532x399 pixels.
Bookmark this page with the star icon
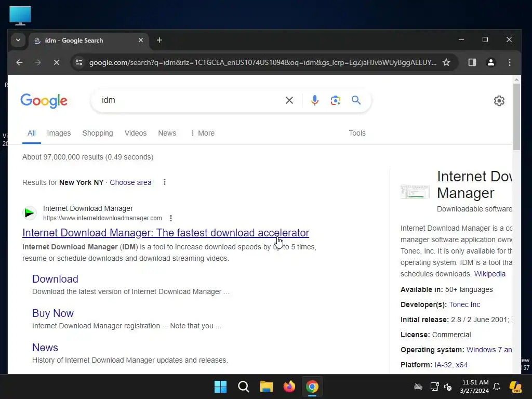[446, 62]
